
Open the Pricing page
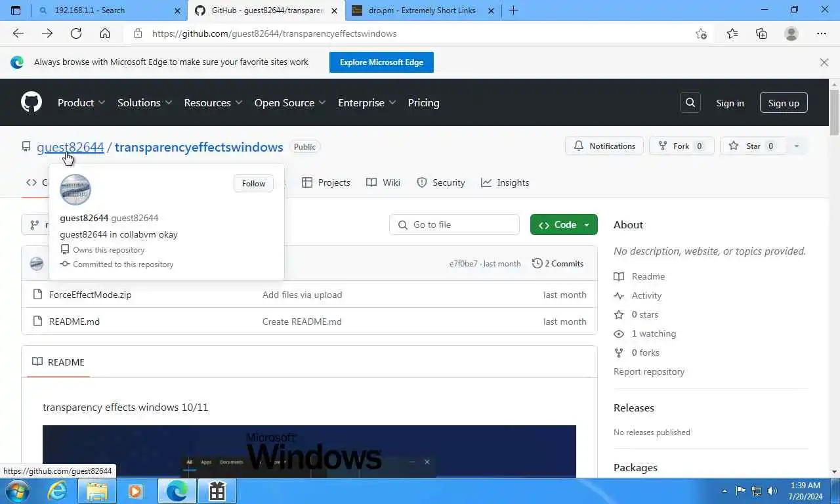click(423, 102)
